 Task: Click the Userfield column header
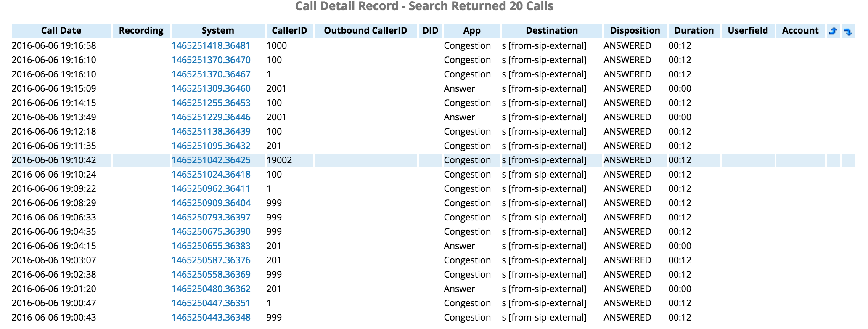click(748, 31)
